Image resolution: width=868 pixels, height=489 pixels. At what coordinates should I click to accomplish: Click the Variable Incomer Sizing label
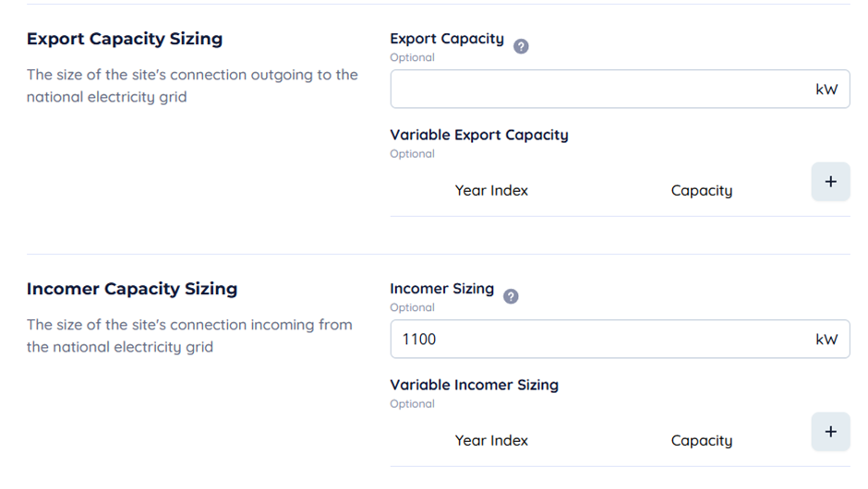(474, 385)
